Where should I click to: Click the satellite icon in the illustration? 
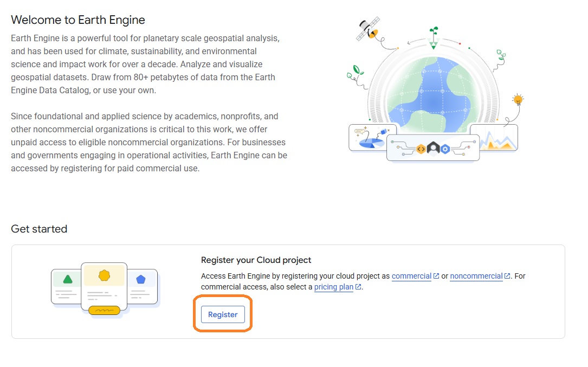(369, 29)
